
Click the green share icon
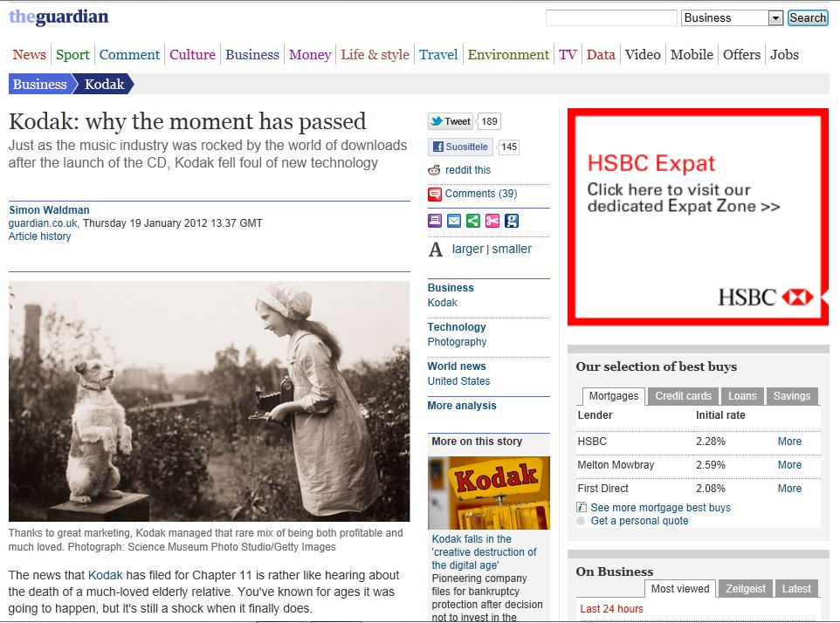click(x=473, y=221)
